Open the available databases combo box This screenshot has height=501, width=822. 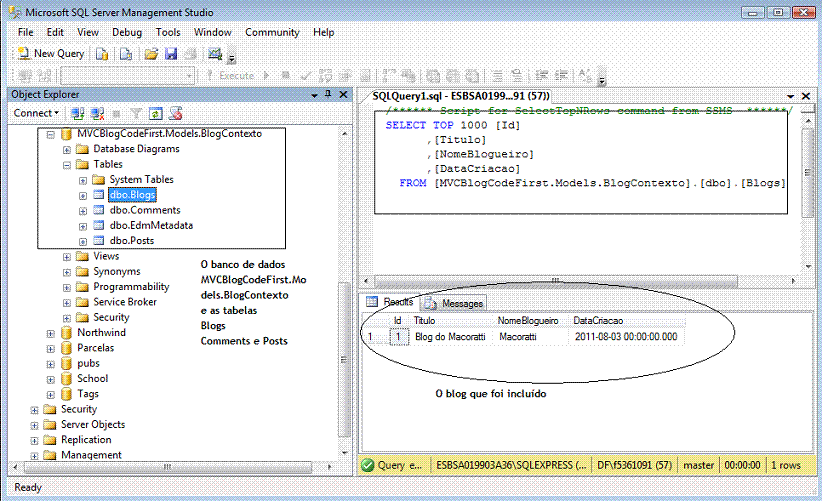click(x=127, y=76)
